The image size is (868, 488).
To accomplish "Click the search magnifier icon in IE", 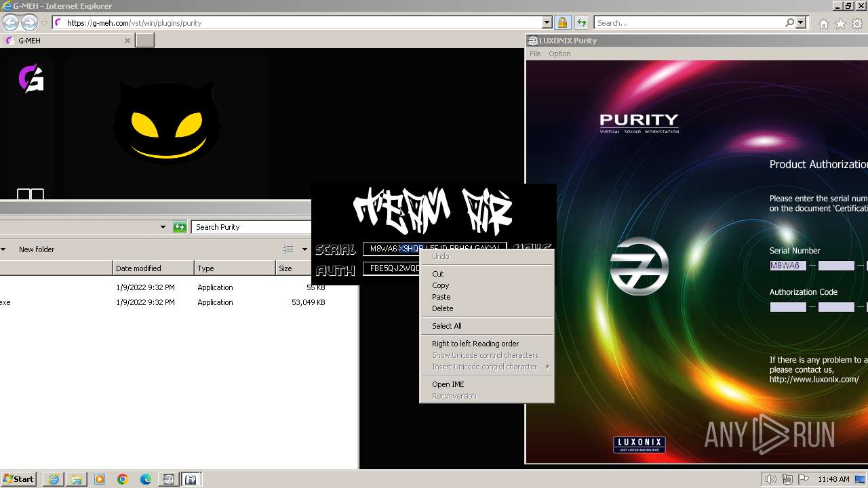I will coord(789,22).
